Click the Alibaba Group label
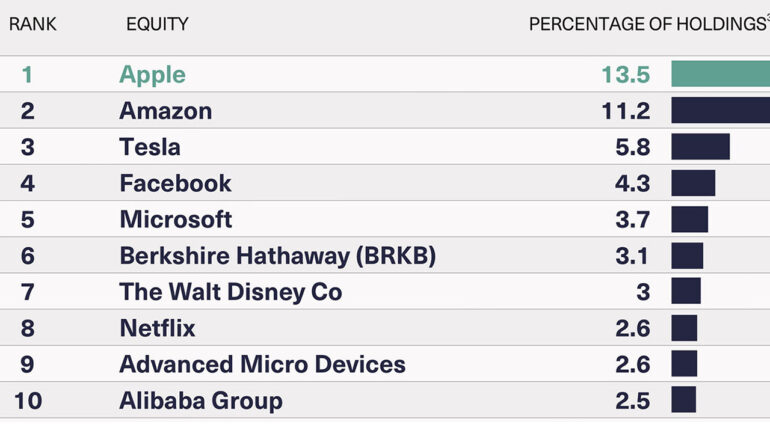The height and width of the screenshot is (433, 770). click(x=201, y=401)
